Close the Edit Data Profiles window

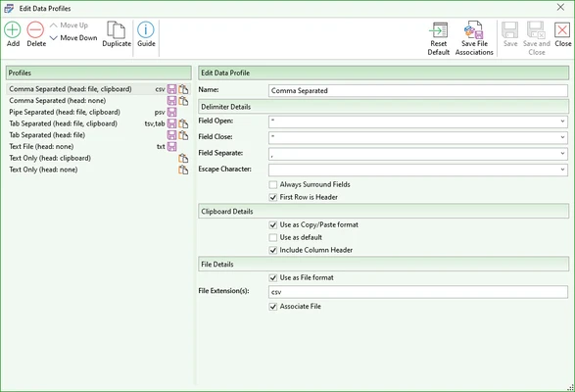560,7
